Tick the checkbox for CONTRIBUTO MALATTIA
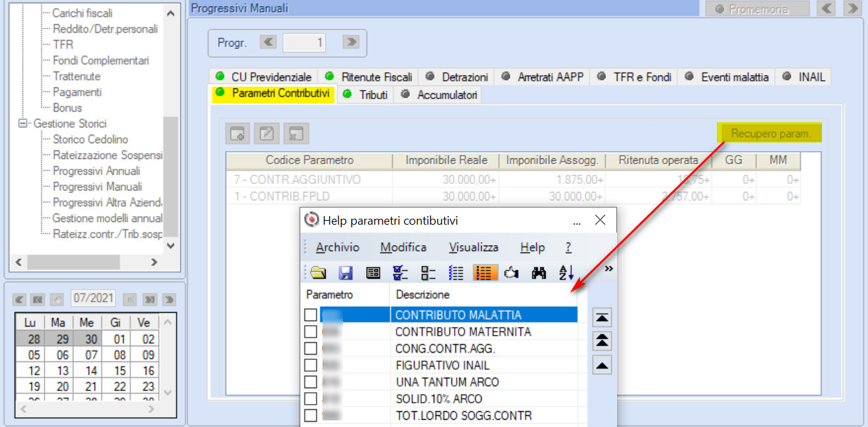Viewport: 868px width, 427px height. pos(311,315)
